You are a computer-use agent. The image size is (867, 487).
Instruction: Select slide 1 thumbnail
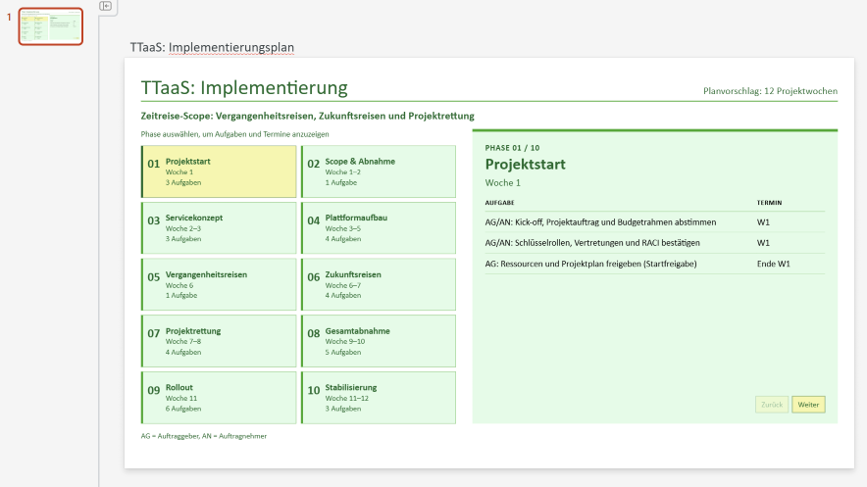tap(50, 26)
